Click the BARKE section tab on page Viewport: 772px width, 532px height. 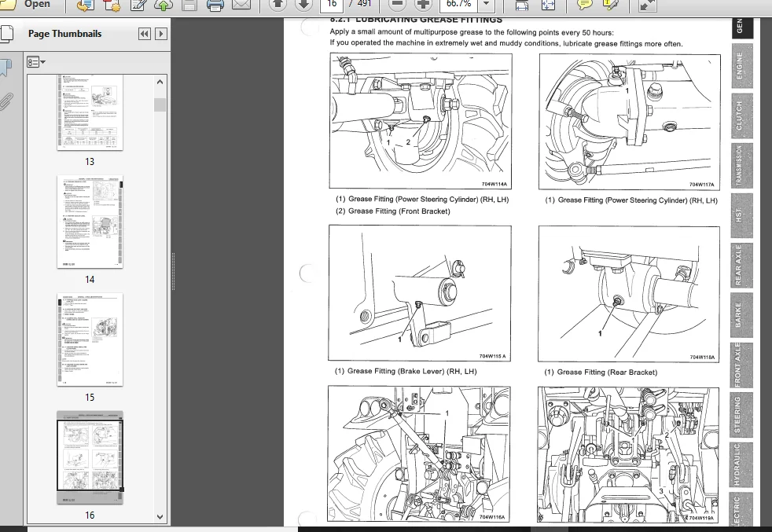pos(741,315)
